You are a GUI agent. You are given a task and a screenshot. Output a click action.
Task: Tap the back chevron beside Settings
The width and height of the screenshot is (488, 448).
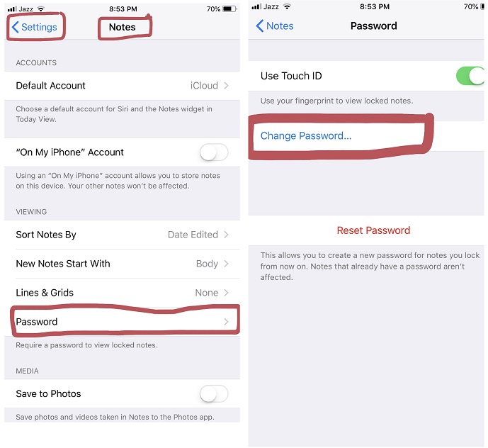16,27
